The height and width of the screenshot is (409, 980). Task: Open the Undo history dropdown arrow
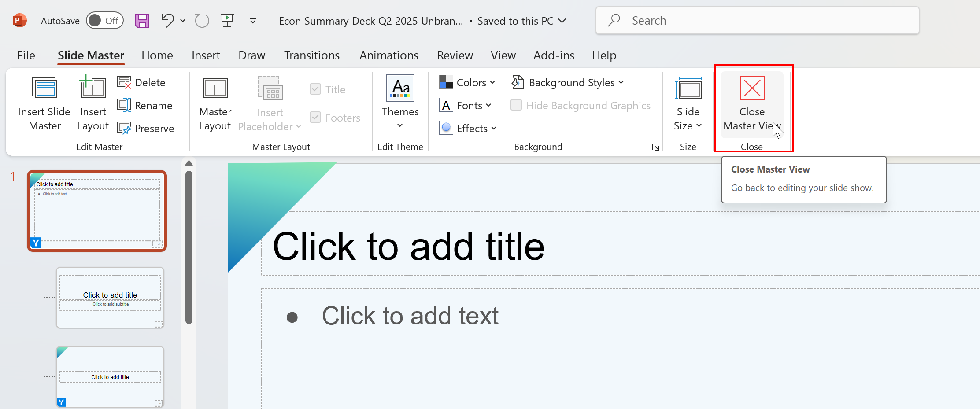coord(183,21)
